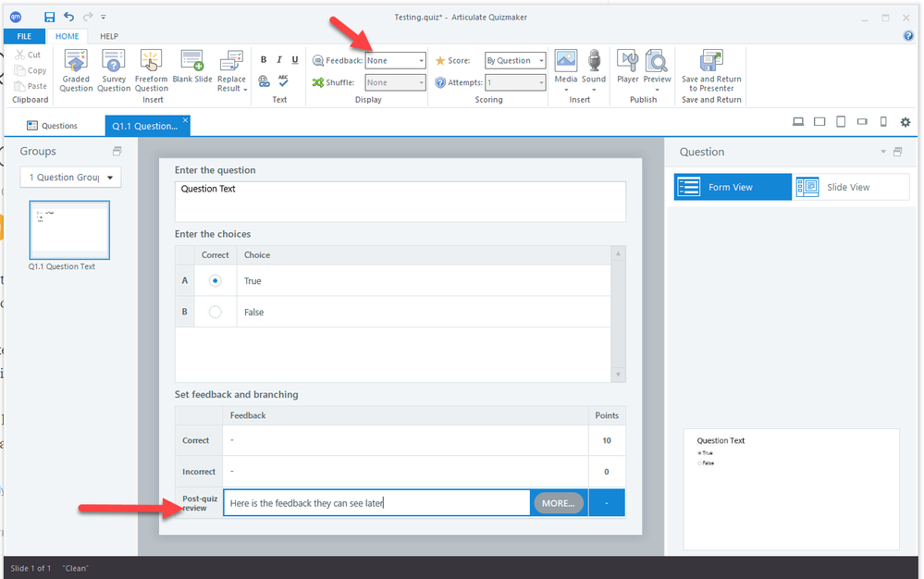Click the MORE... button

coord(558,503)
